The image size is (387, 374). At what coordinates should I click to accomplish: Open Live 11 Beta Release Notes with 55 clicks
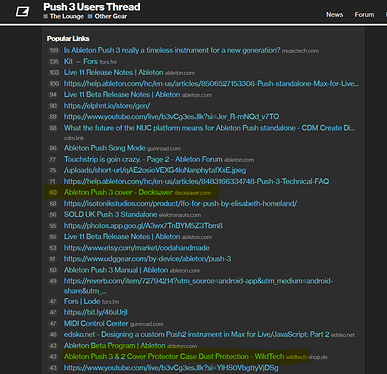coord(122,237)
